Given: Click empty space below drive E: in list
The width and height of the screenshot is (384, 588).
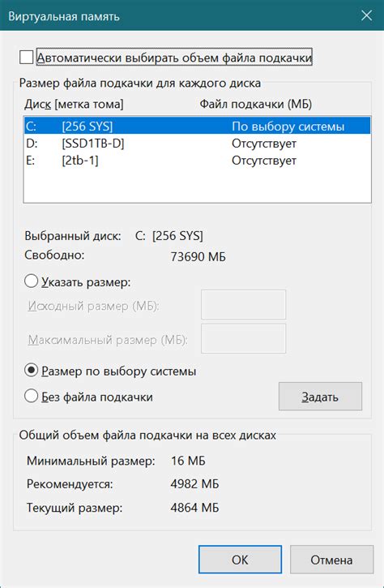Looking at the screenshot, I should coord(197,186).
